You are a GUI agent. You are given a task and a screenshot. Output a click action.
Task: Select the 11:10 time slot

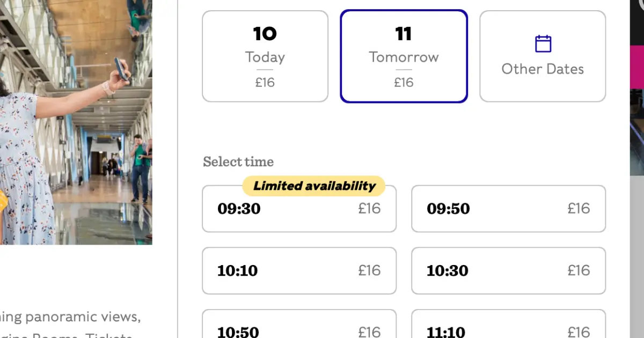click(x=508, y=324)
